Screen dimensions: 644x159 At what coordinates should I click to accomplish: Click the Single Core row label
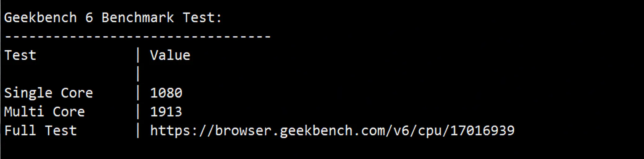point(48,93)
